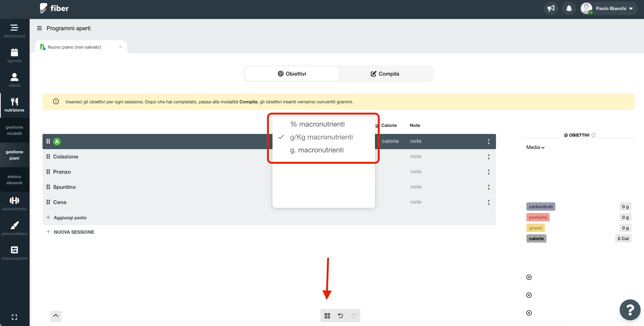Image resolution: width=644 pixels, height=326 pixels.
Task: Open notifications bell
Action: 569,8
